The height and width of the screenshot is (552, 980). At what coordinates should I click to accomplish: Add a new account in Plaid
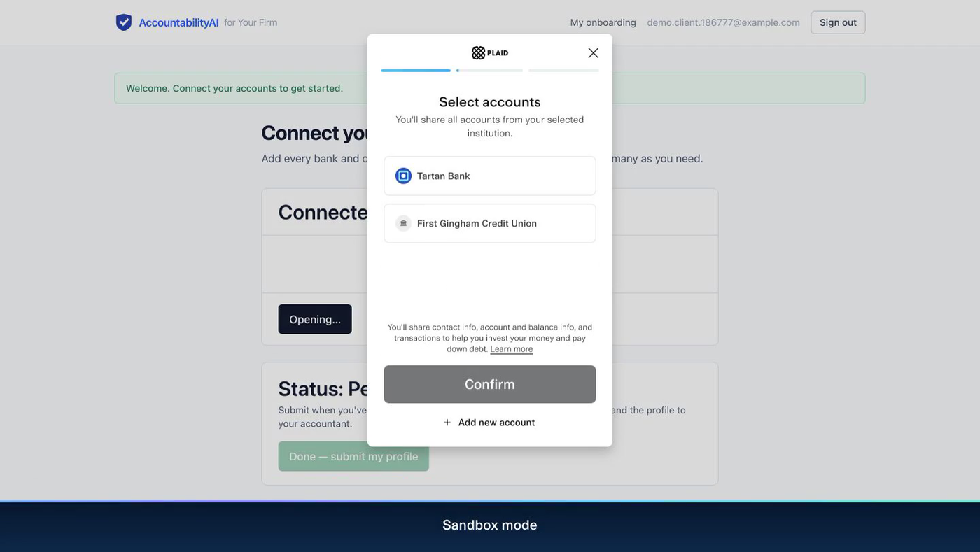(490, 423)
